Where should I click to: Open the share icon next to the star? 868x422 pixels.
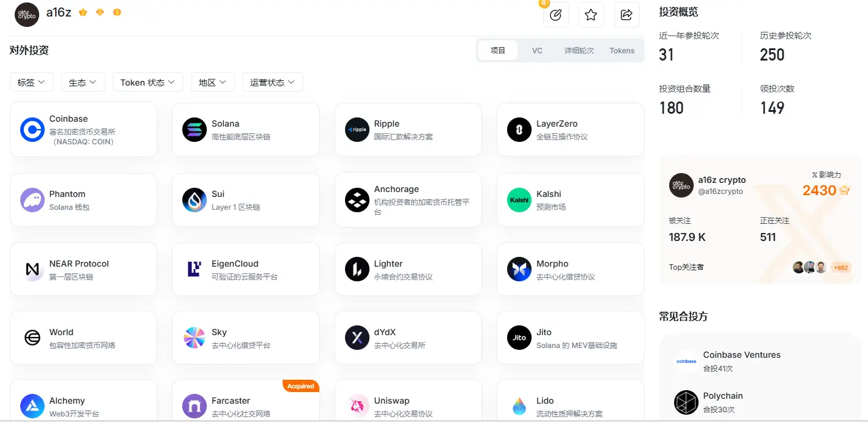coord(626,15)
